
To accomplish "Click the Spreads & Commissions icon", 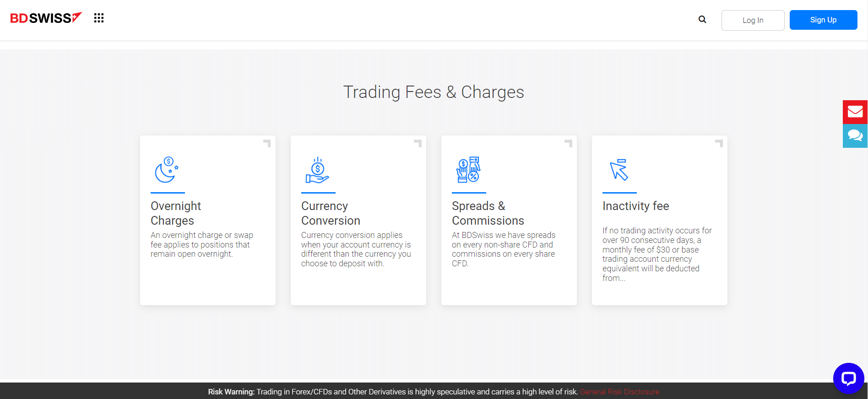I will pyautogui.click(x=468, y=170).
